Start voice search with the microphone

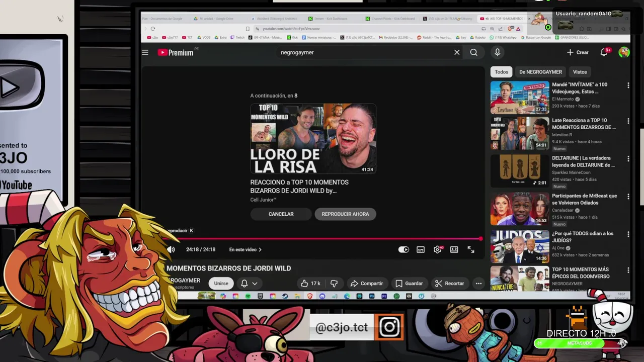(x=497, y=52)
